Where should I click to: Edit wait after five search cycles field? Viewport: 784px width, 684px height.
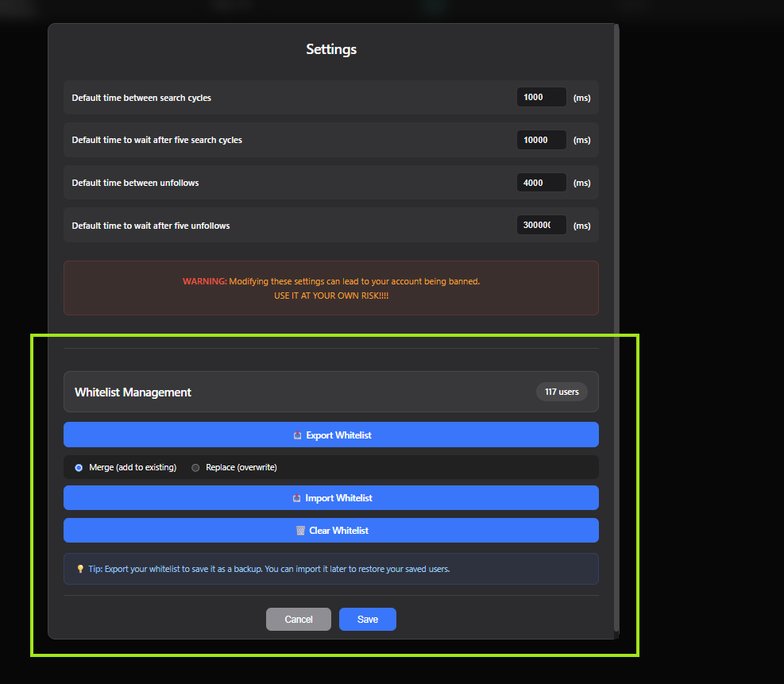click(542, 140)
